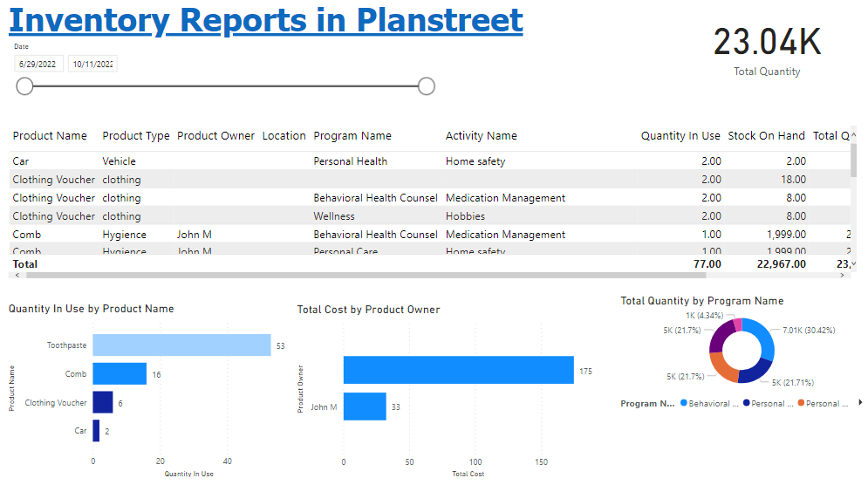Edit the end date field 10/11/2022
868x485 pixels.
click(x=93, y=64)
